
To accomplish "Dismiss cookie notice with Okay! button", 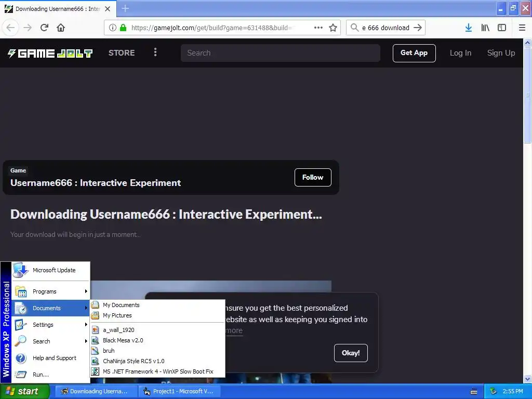I will (351, 353).
